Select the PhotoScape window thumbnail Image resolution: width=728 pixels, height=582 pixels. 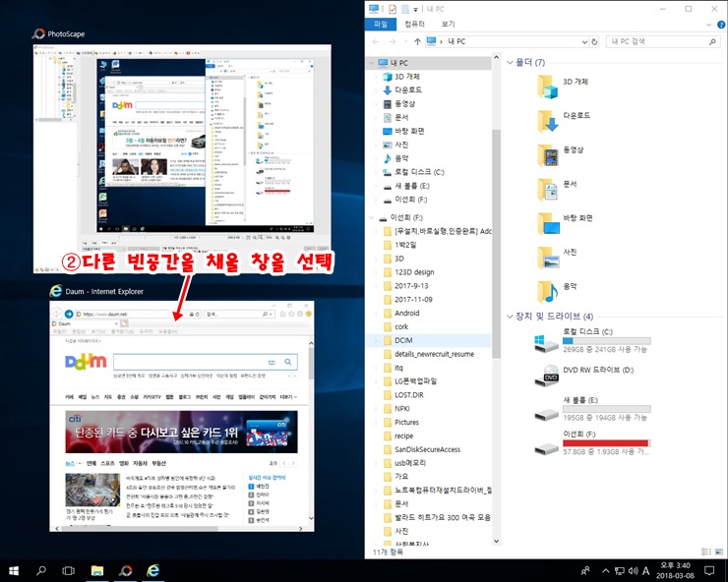pos(182,158)
